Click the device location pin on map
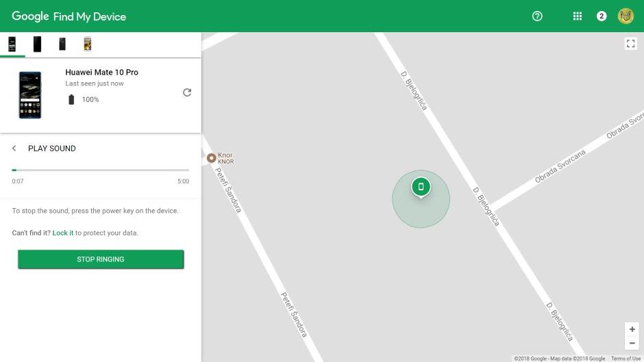The height and width of the screenshot is (362, 644). tap(421, 186)
